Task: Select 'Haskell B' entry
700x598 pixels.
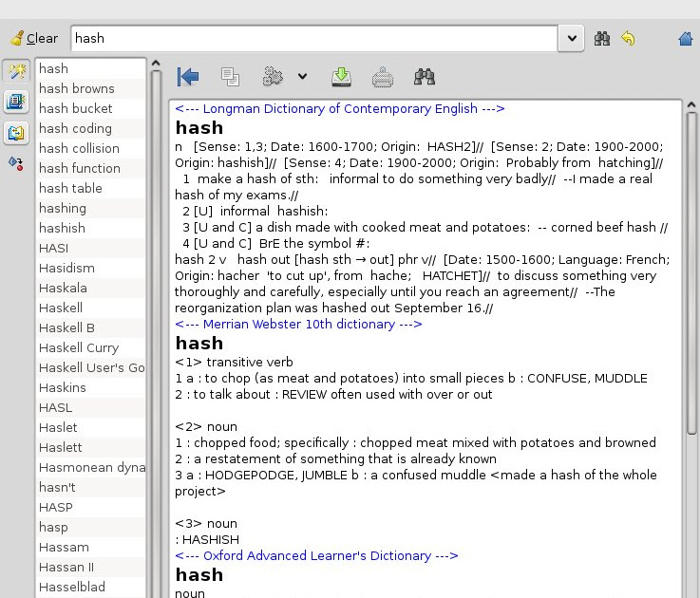Action: 90,328
